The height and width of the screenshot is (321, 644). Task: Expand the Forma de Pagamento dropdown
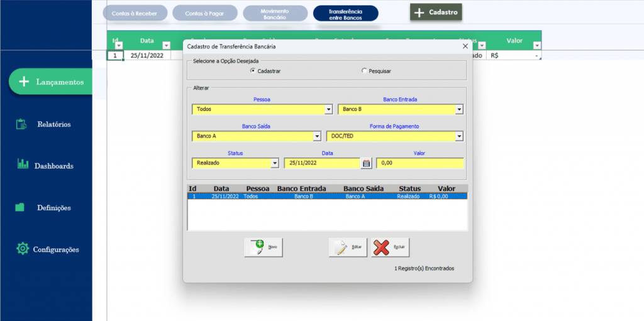(x=460, y=136)
